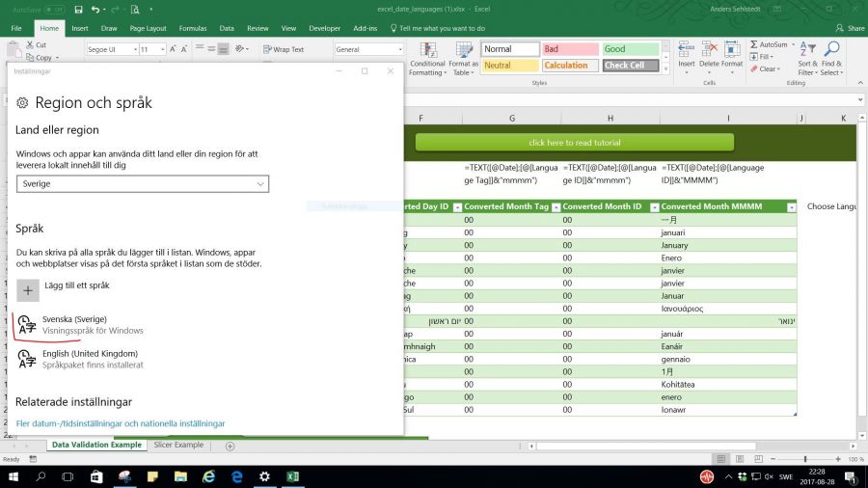Open the Sverige country dropdown
Screen dimensions: 868x488
point(143,183)
